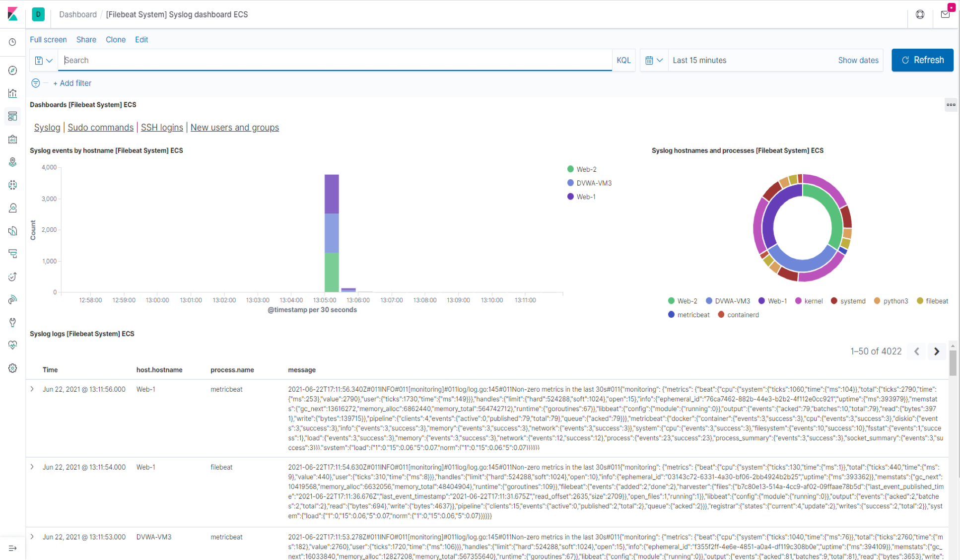The image size is (960, 560).
Task: Toggle Web-2 series in bar chart legend
Action: 582,169
